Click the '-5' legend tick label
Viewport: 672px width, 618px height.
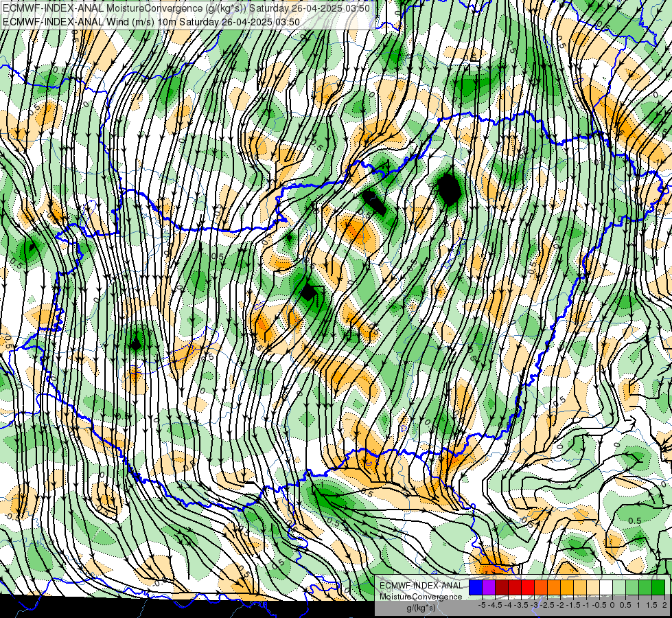point(482,605)
